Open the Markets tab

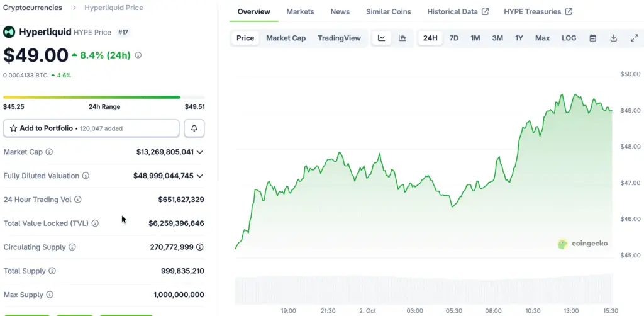(300, 12)
